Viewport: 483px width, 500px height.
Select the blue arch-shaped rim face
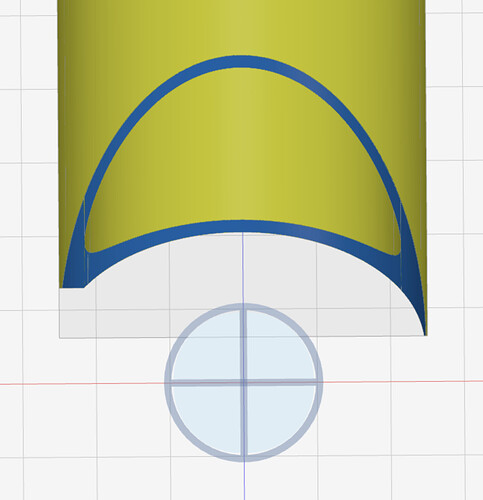coord(242,62)
